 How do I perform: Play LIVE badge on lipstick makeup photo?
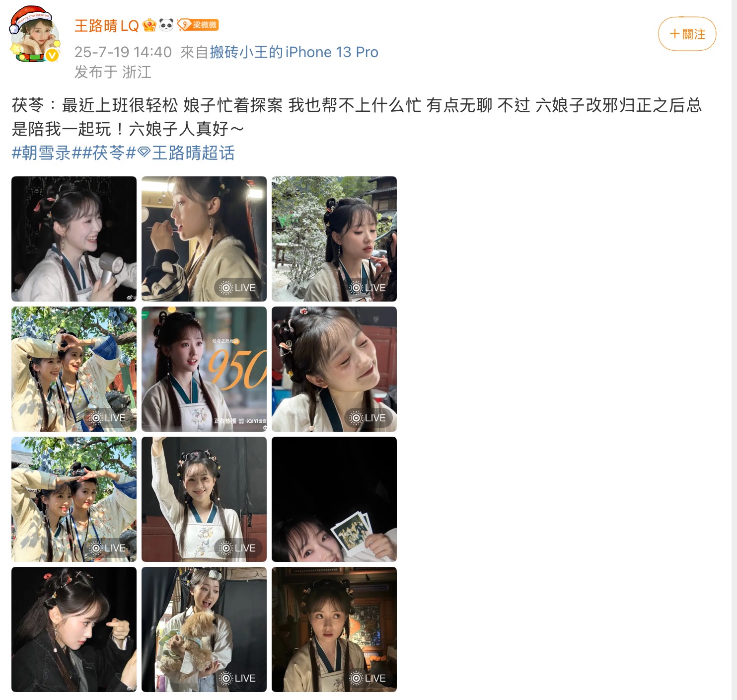[238, 288]
